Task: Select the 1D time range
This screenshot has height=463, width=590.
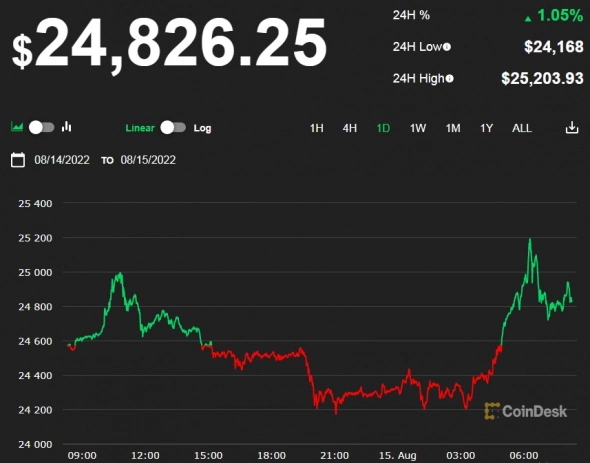Action: pos(383,128)
